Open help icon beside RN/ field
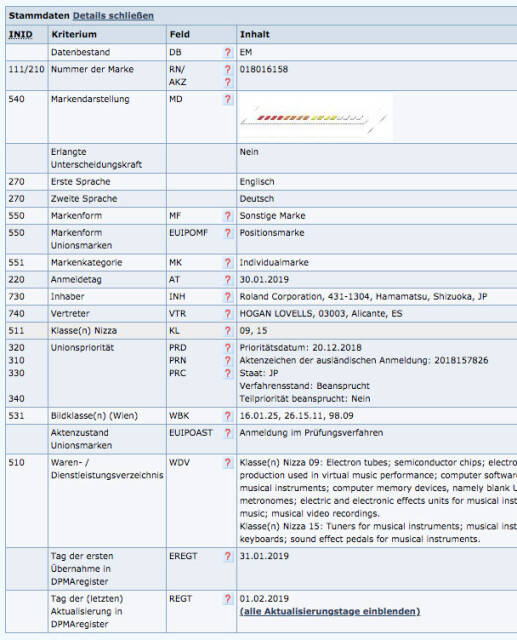 pyautogui.click(x=228, y=69)
